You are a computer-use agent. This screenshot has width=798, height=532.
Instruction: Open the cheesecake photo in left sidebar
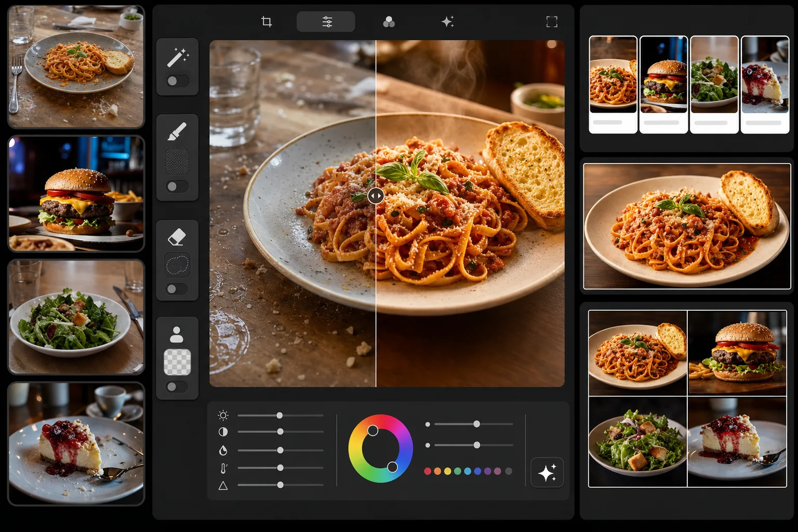click(x=76, y=444)
